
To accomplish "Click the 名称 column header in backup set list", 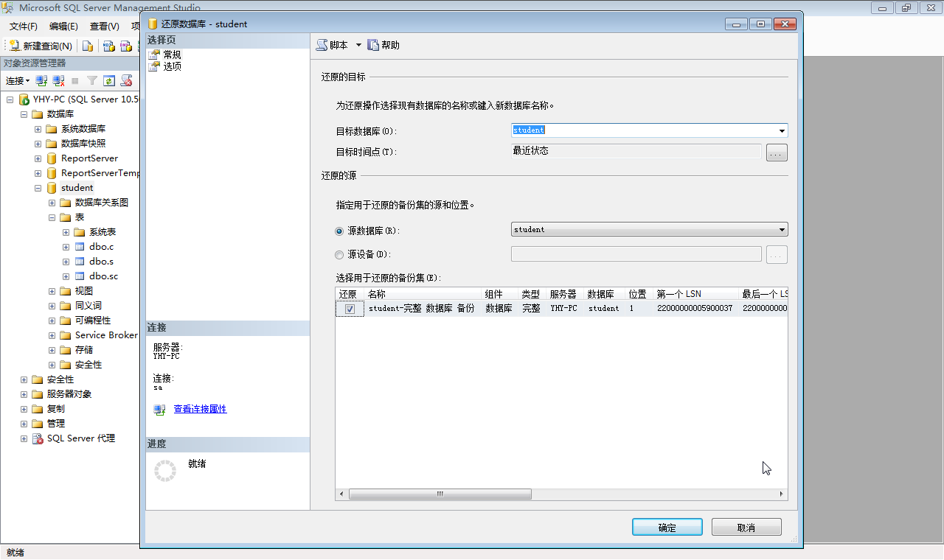I will click(423, 294).
